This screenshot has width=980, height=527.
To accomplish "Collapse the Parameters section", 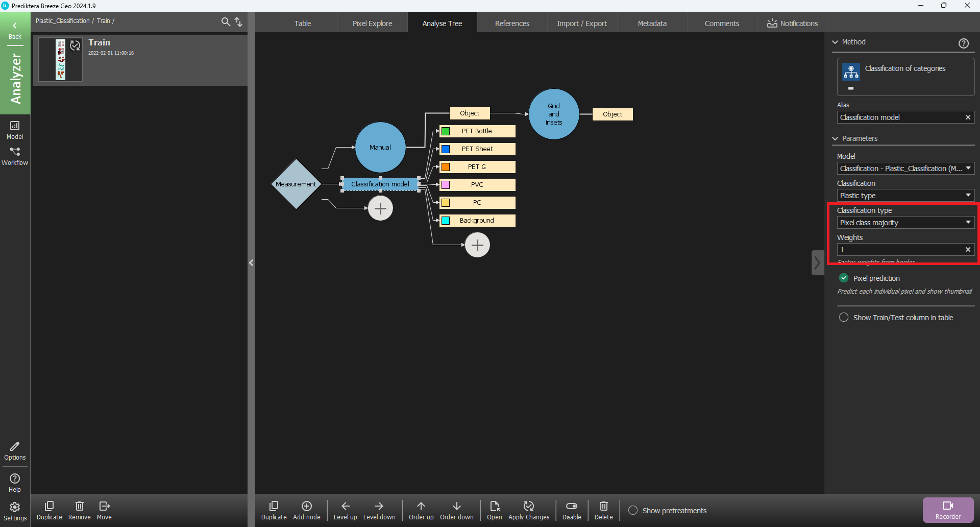I will 836,138.
